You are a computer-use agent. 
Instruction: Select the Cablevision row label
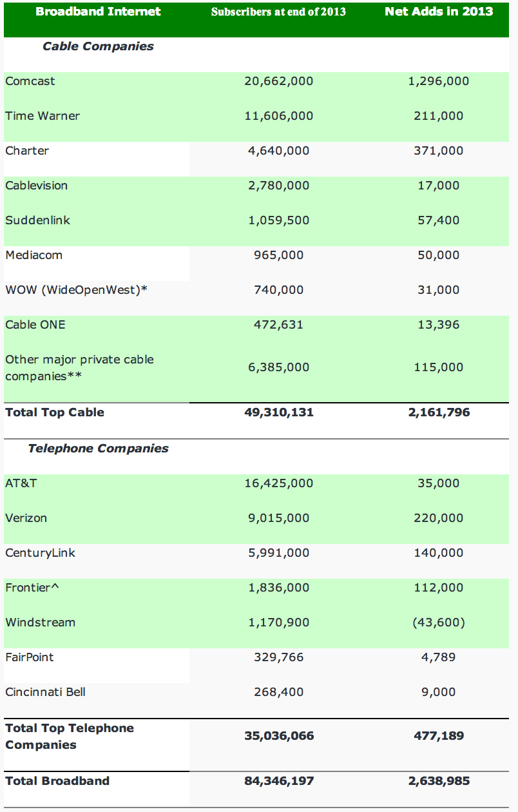point(37,186)
